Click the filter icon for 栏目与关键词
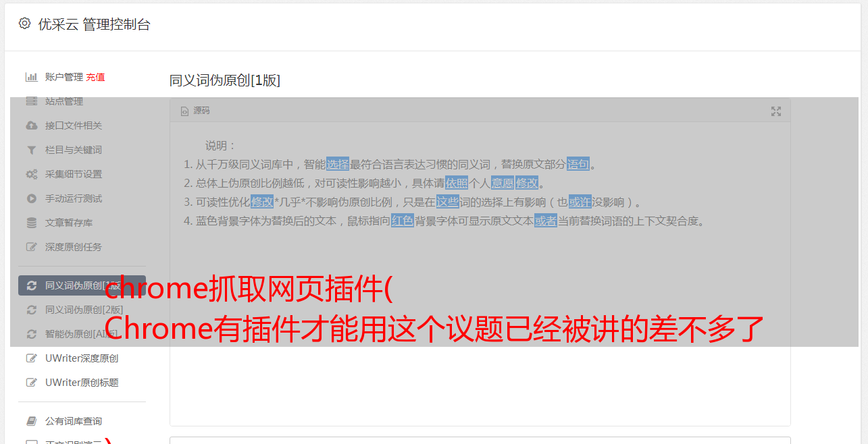 [x=31, y=150]
